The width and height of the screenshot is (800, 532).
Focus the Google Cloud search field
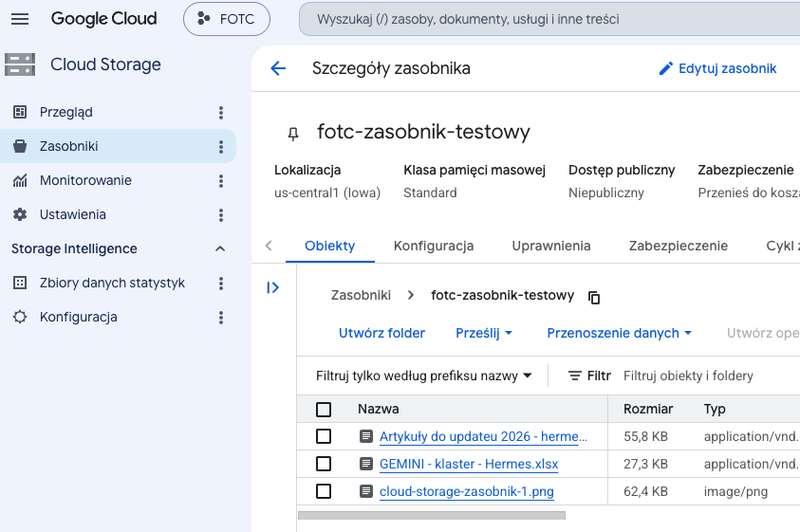click(549, 19)
